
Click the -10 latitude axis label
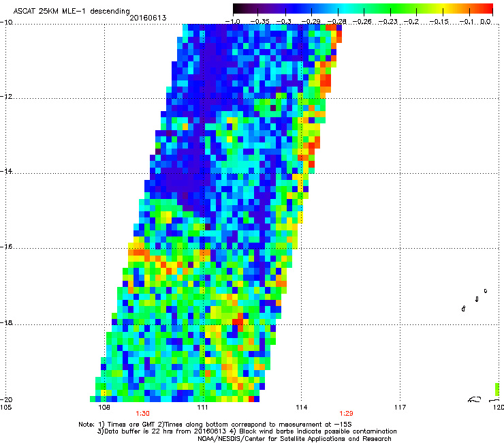pos(6,22)
